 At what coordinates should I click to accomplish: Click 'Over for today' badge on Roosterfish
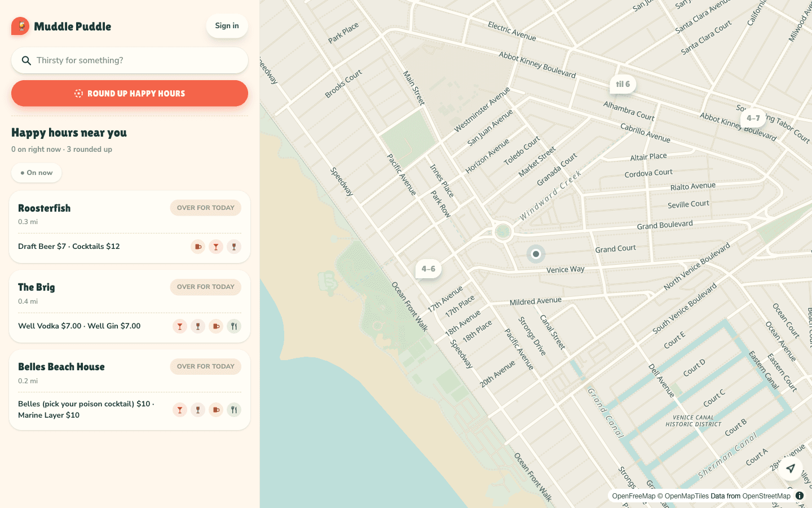(x=206, y=208)
